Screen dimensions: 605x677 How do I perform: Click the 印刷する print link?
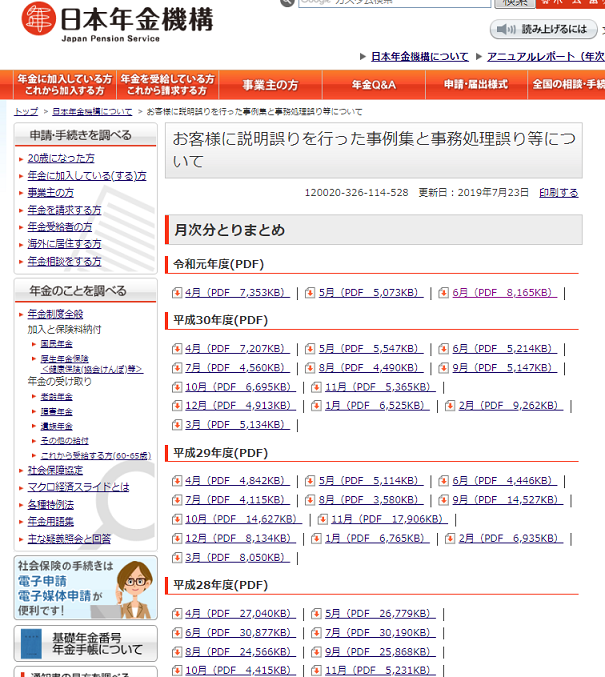tap(558, 192)
